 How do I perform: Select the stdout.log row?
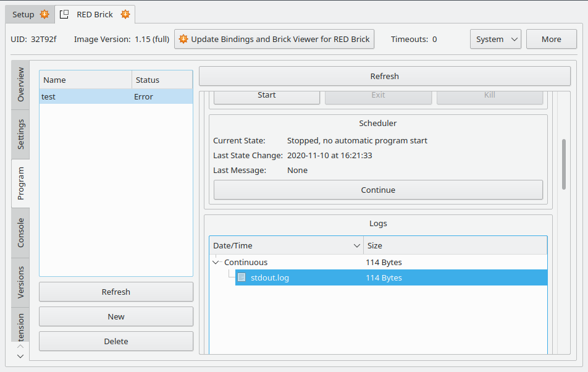tap(391, 277)
